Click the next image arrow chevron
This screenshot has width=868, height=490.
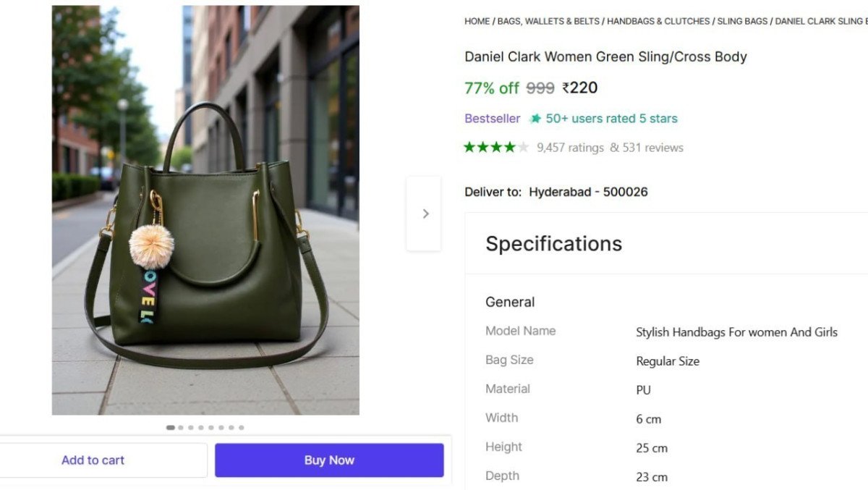tap(425, 214)
